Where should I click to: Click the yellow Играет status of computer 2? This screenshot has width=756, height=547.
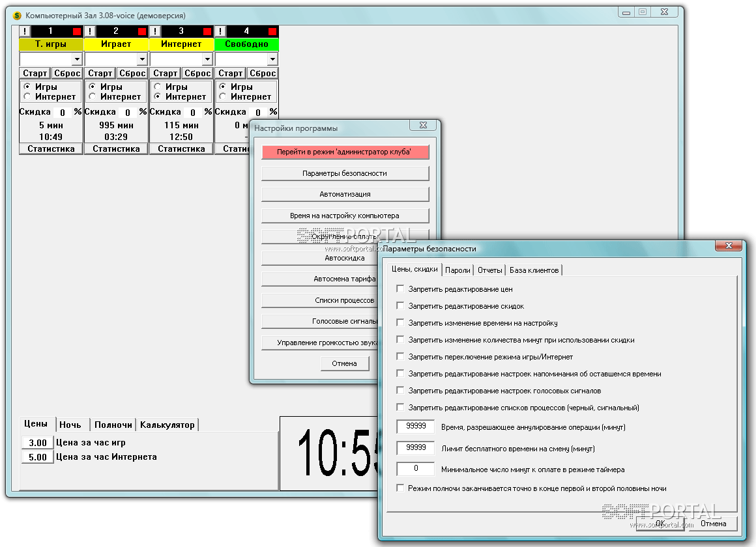click(116, 44)
